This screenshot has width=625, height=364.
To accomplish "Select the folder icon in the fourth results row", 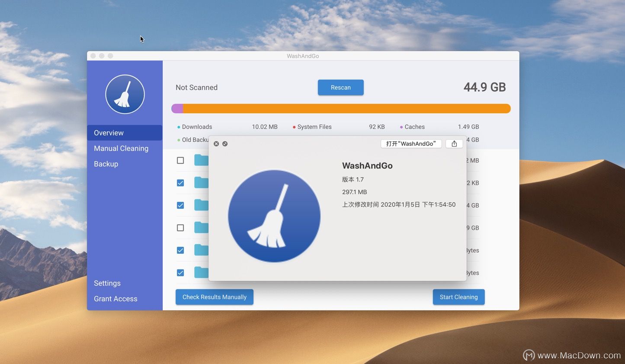I will coord(201,228).
